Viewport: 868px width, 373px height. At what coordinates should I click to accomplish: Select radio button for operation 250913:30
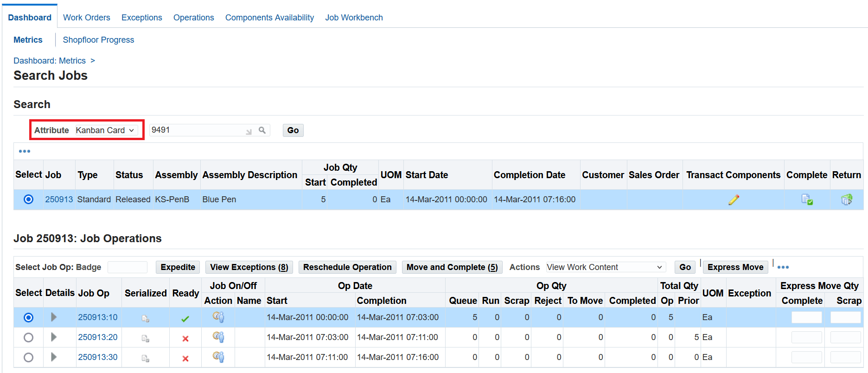pos(28,357)
